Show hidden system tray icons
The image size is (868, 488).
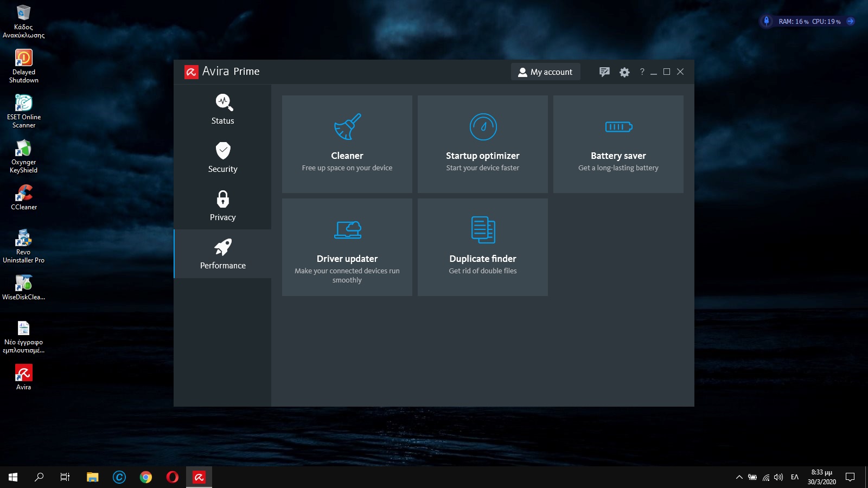(x=739, y=477)
